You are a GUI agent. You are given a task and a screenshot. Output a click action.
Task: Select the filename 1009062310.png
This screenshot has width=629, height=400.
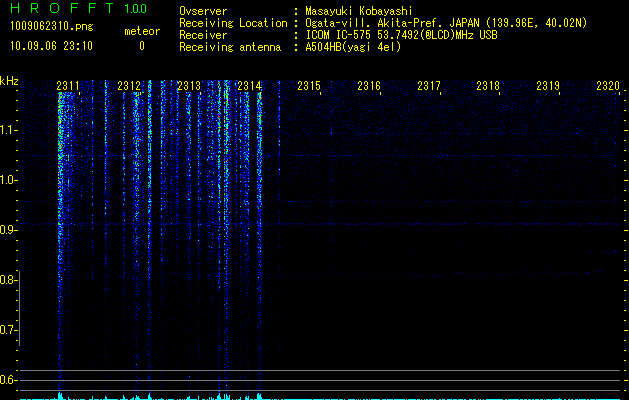[x=52, y=26]
